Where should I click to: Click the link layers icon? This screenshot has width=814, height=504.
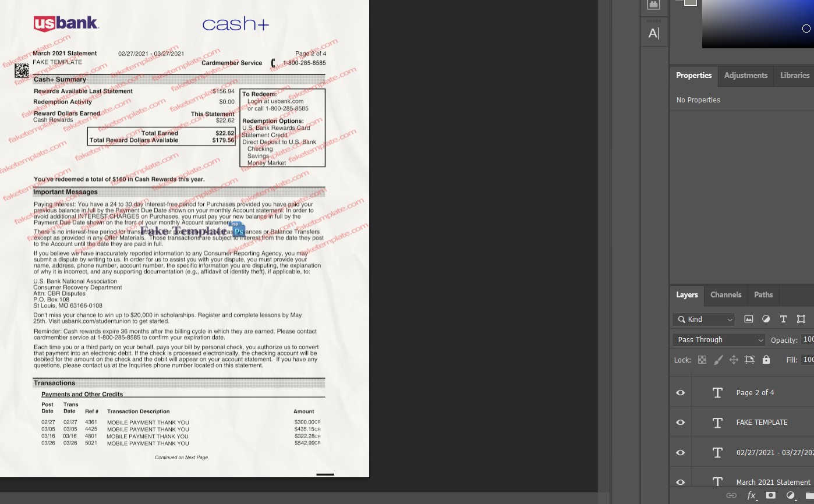(731, 495)
